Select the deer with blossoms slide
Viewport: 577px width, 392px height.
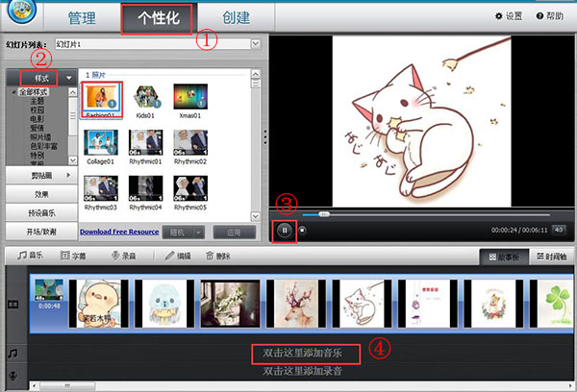point(296,304)
